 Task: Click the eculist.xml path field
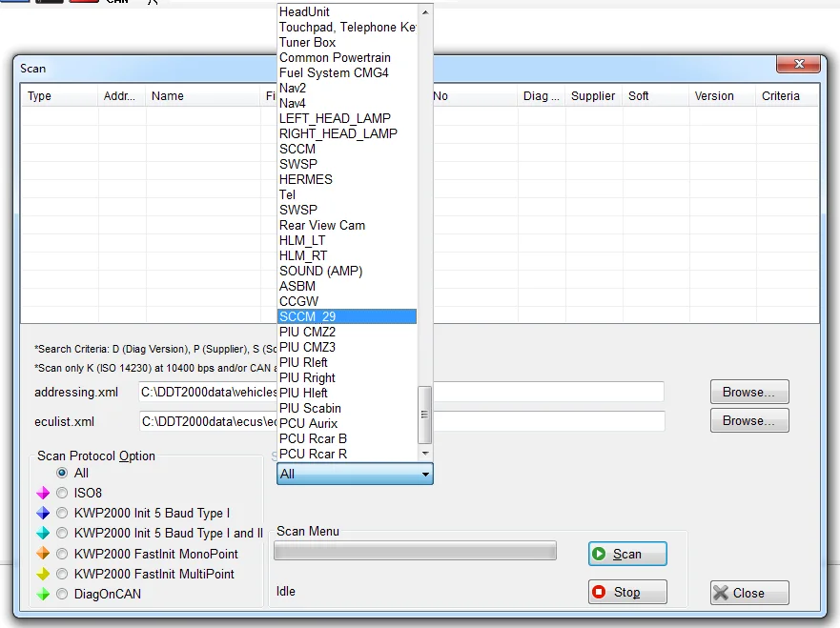click(x=401, y=421)
